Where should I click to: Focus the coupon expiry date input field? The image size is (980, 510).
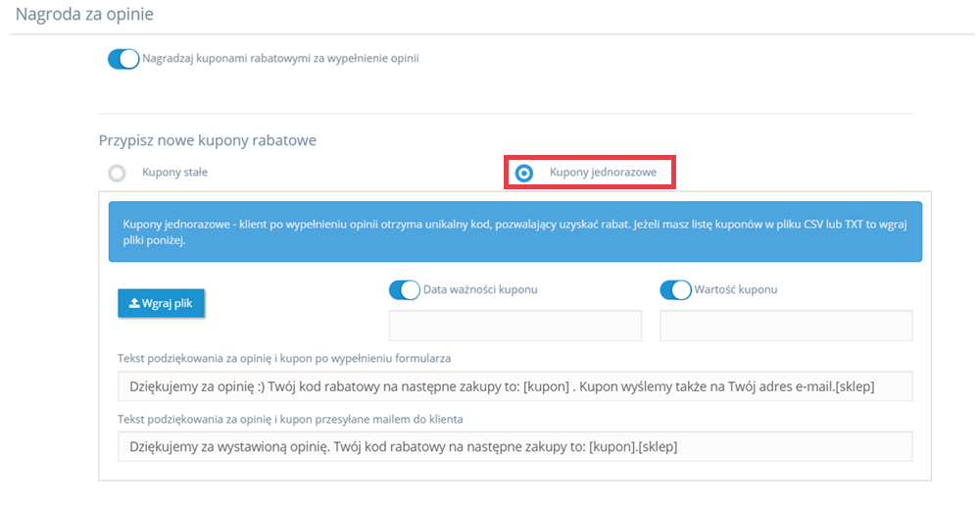tap(515, 326)
